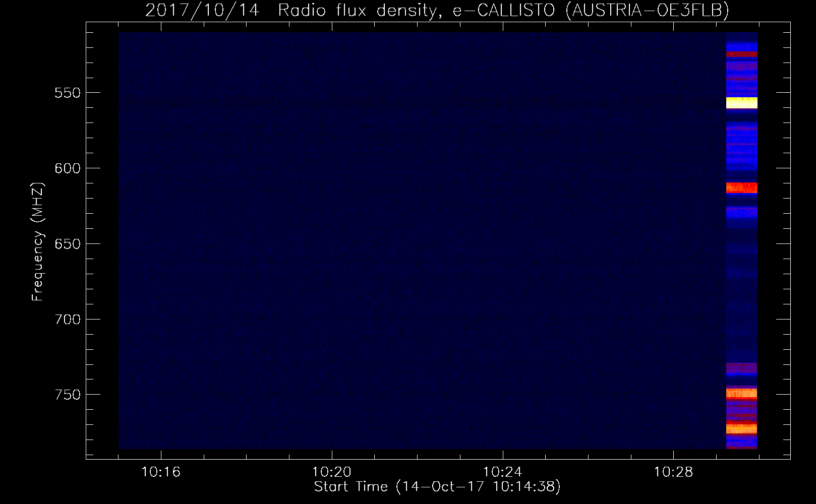The width and height of the screenshot is (816, 504).
Task: Click the 10:28 time tick label
Action: pyautogui.click(x=674, y=472)
